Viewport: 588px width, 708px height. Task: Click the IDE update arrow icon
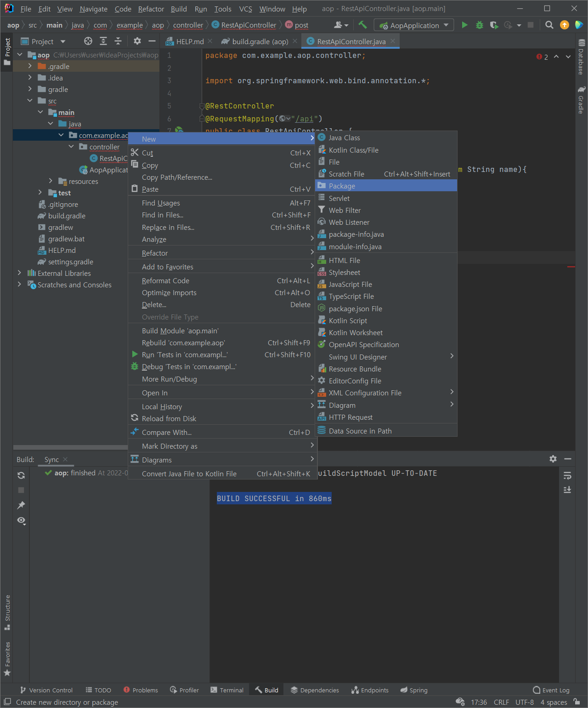coord(565,25)
